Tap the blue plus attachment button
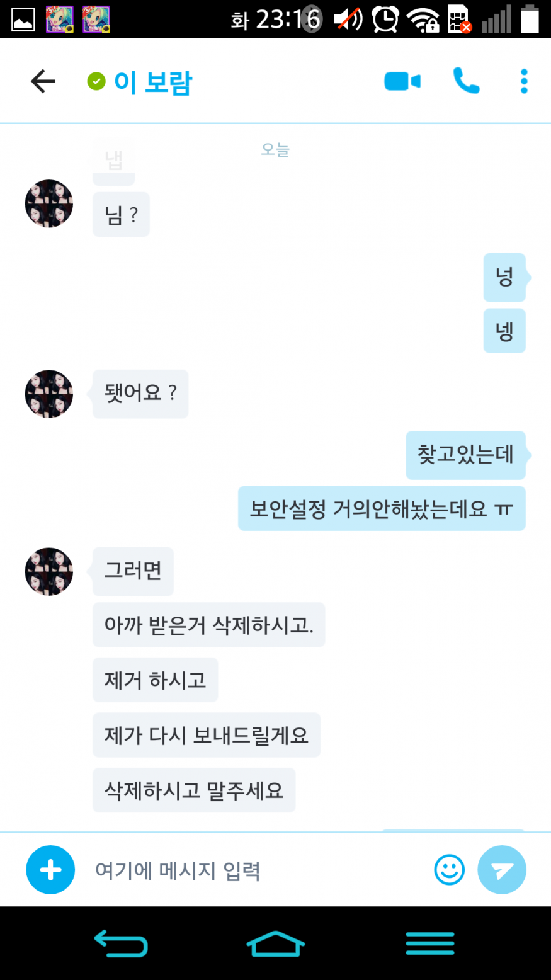 pyautogui.click(x=50, y=870)
